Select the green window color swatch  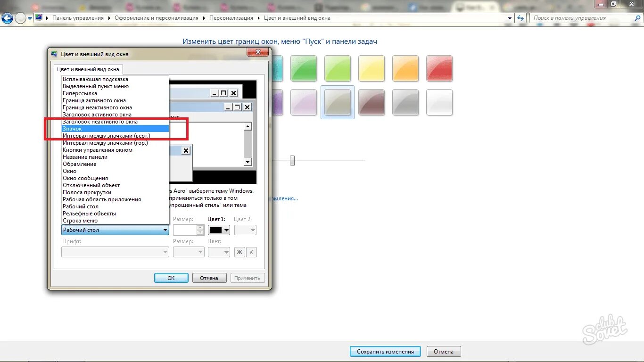pos(304,68)
